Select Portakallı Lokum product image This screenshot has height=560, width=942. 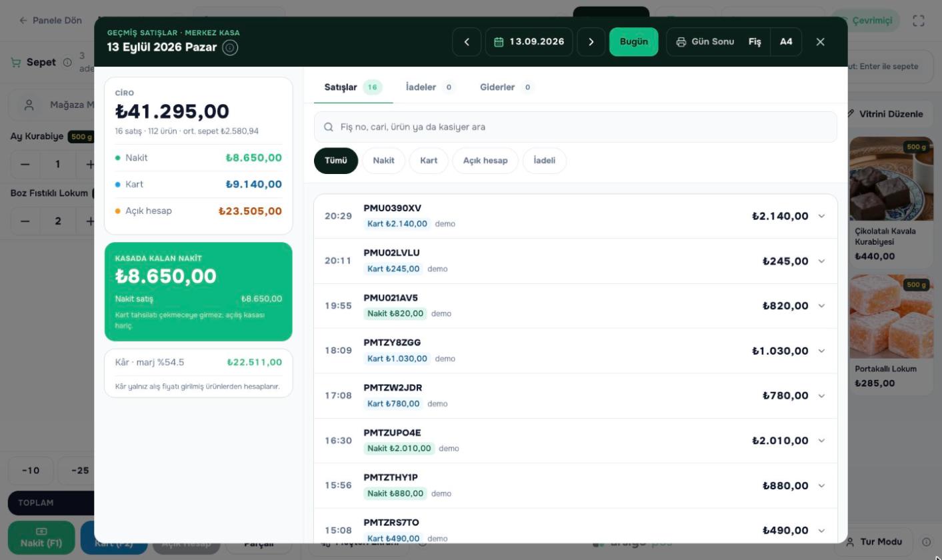(891, 317)
